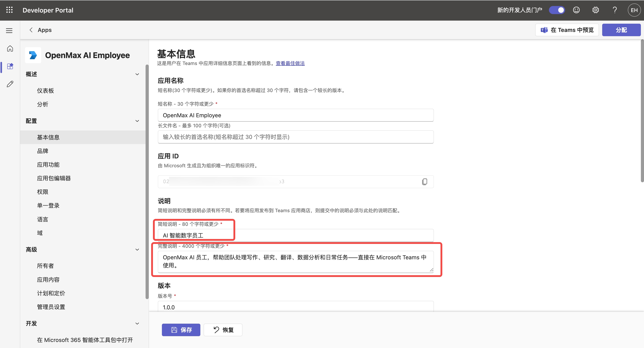Click the Developer Portal title
Image resolution: width=644 pixels, height=348 pixels.
click(x=48, y=10)
